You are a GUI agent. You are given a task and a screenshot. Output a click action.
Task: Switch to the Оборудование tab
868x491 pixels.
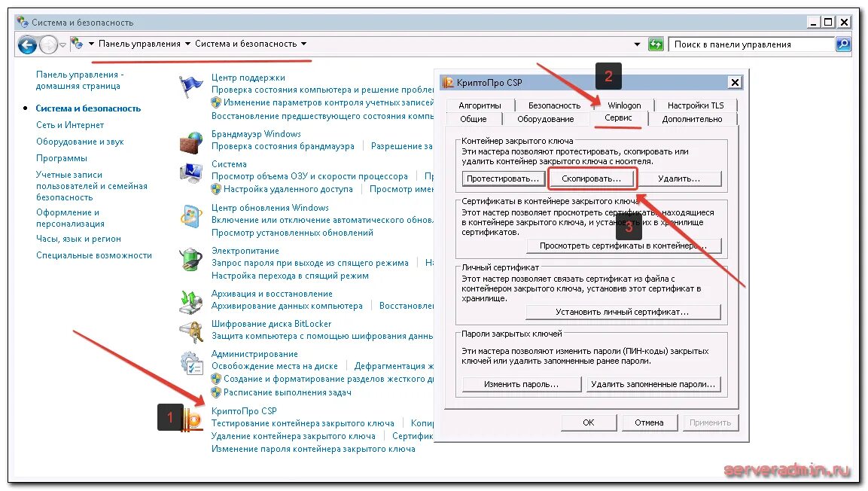click(545, 119)
